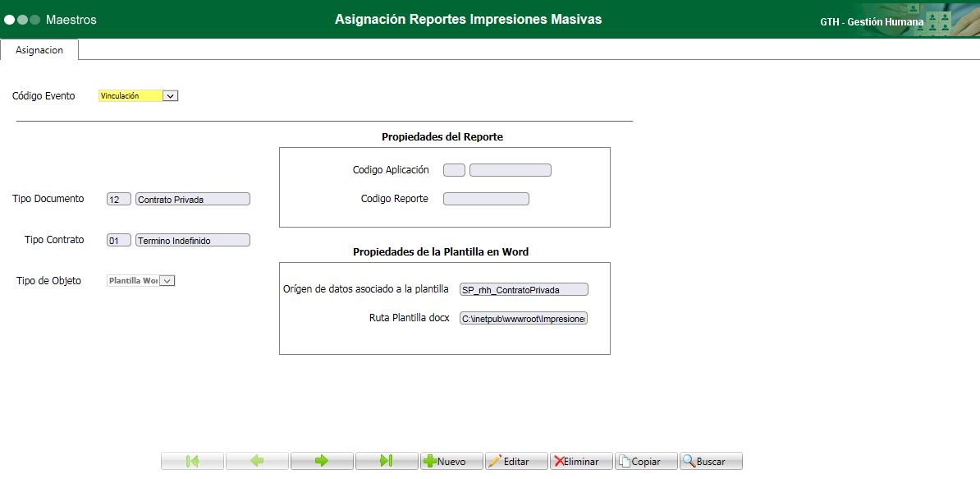980x479 pixels.
Task: Click the Tipo Documento label
Action: pyautogui.click(x=48, y=198)
